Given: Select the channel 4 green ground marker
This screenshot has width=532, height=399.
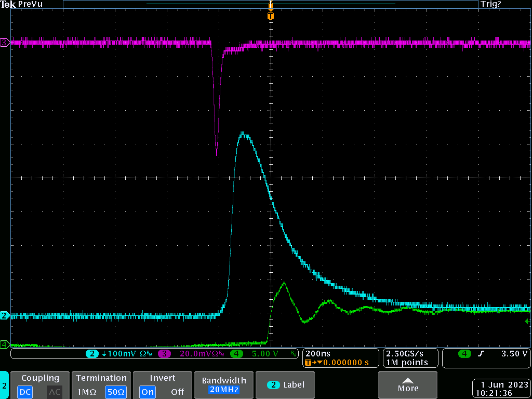Looking at the screenshot, I should point(5,344).
